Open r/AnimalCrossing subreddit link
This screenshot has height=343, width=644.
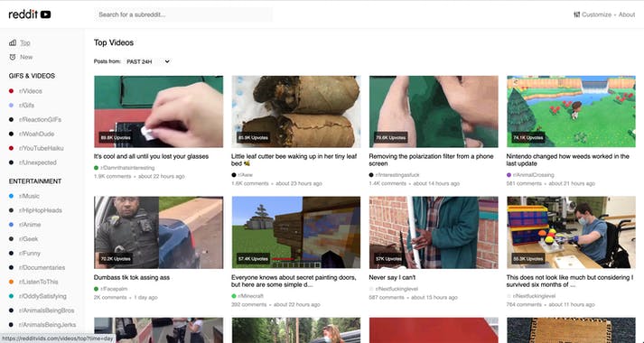point(534,175)
